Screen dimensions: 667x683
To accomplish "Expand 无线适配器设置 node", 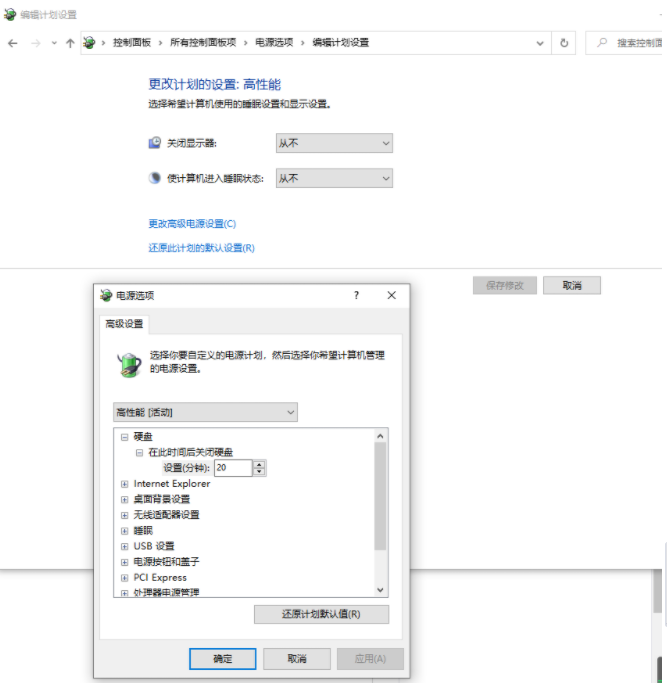I will point(125,515).
